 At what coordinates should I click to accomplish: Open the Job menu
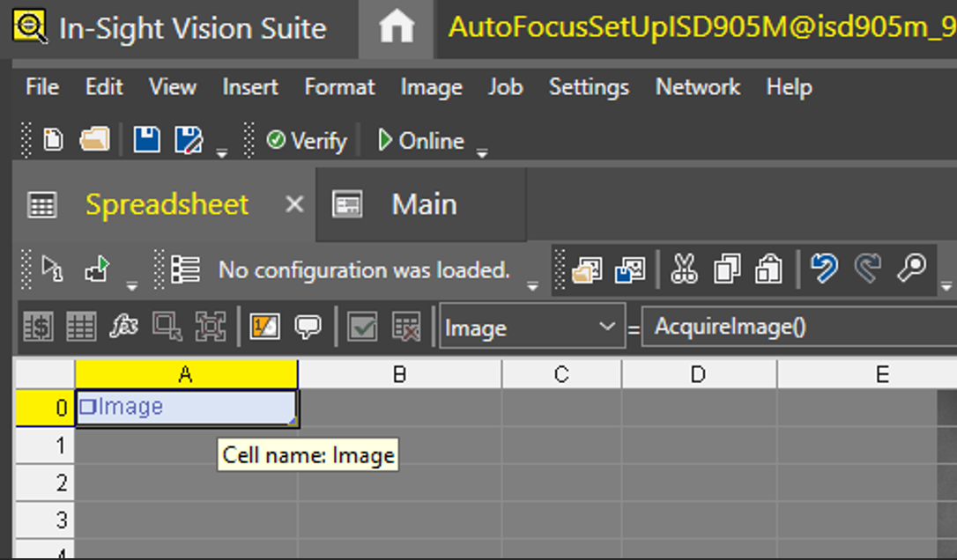pos(505,86)
